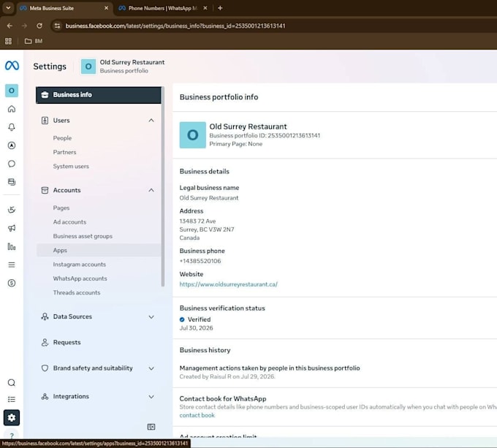
Task: Open Partners under Users
Action: click(x=64, y=152)
